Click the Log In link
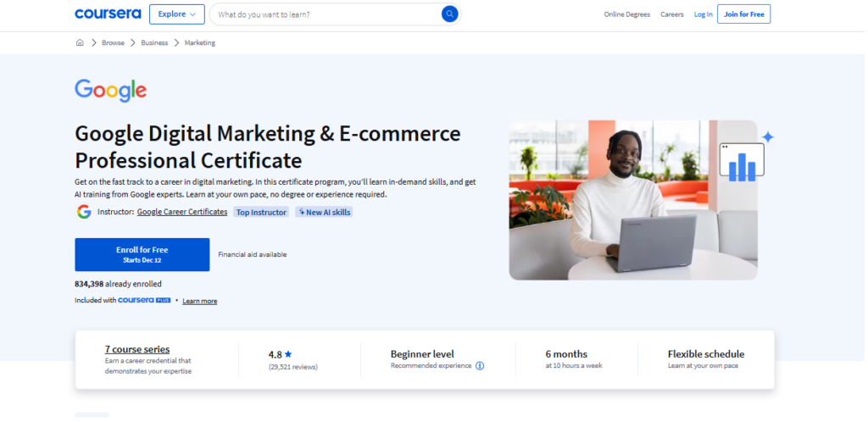Screen dimensions: 868x422 pyautogui.click(x=704, y=14)
